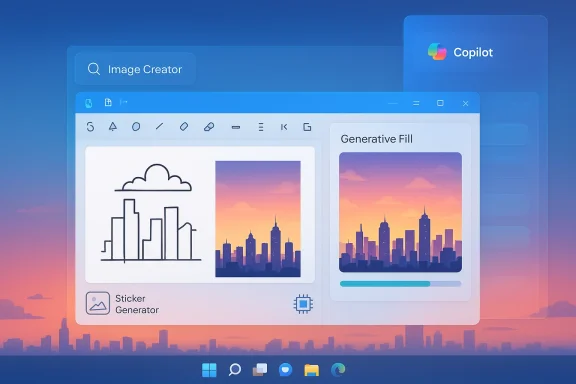The width and height of the screenshot is (576, 384).
Task: Select the triangle shape tool
Action: [113, 126]
